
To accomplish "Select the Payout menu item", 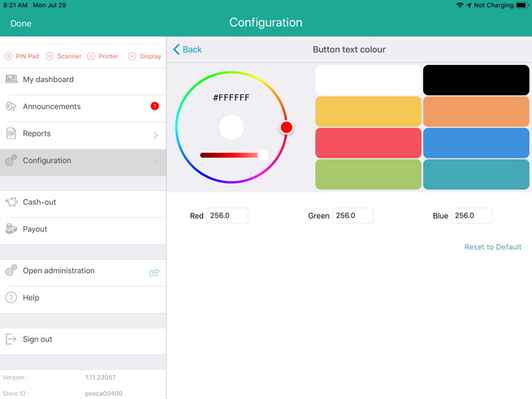I will (83, 231).
